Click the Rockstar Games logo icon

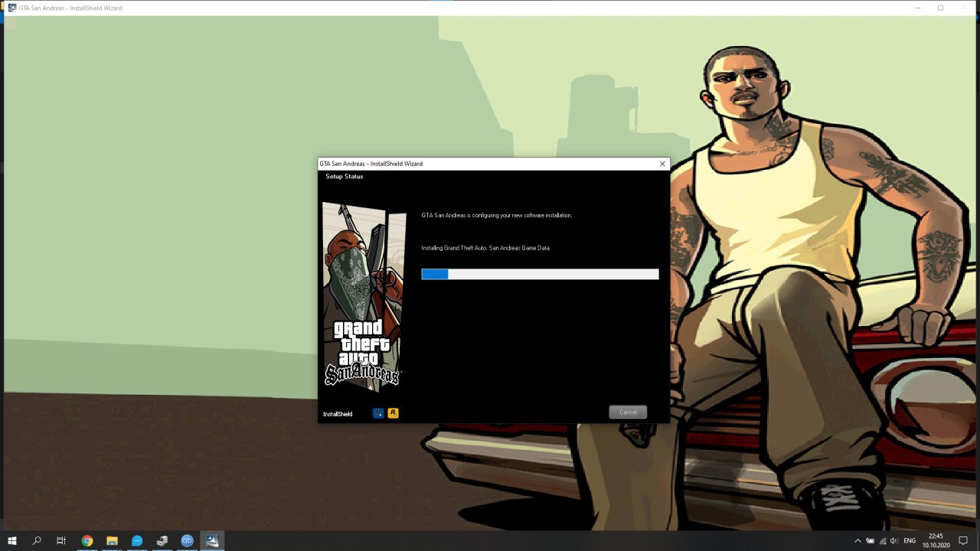(394, 413)
